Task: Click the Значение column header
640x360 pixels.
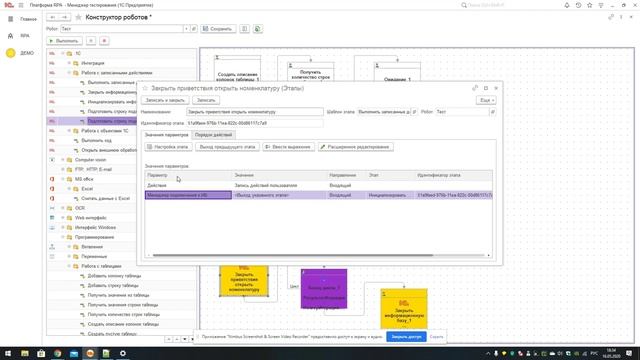Action: pos(280,176)
